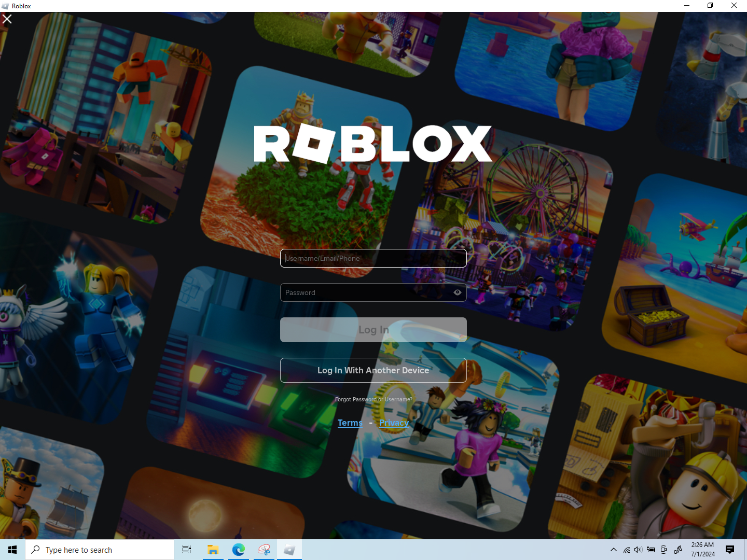Open the volume speaker tray icon
The image size is (747, 560).
pyautogui.click(x=639, y=550)
